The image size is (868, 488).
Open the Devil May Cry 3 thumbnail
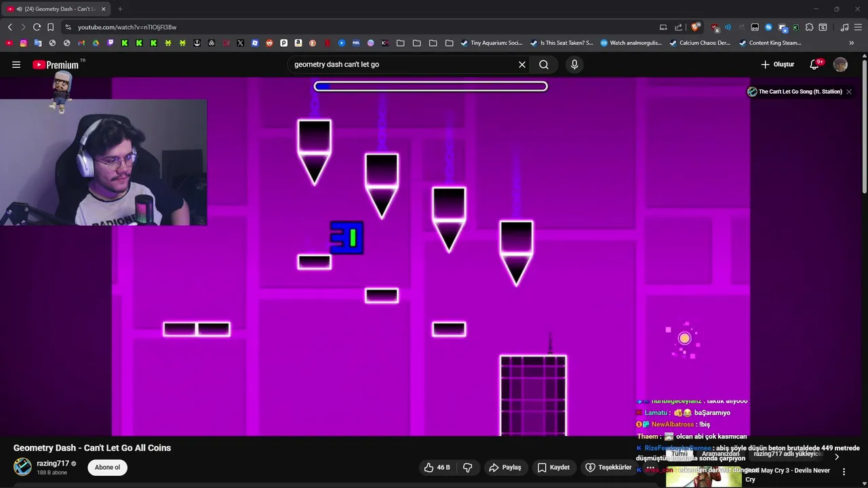coord(704,476)
